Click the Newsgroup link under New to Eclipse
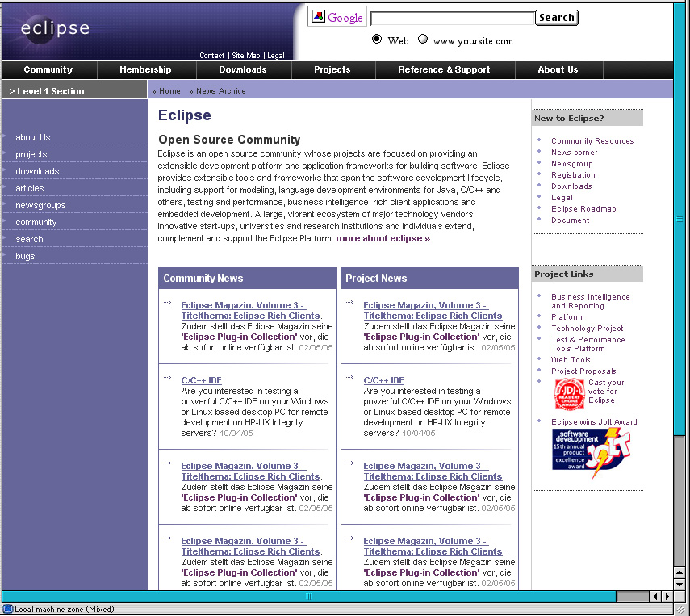The image size is (690, 616). 572,164
